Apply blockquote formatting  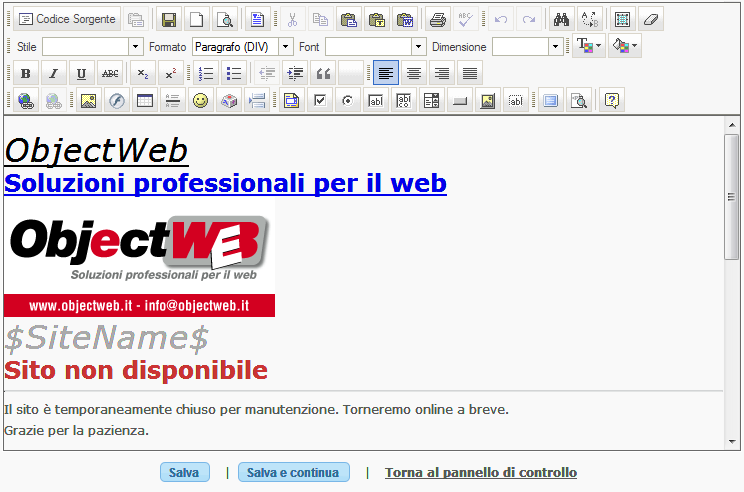point(323,73)
